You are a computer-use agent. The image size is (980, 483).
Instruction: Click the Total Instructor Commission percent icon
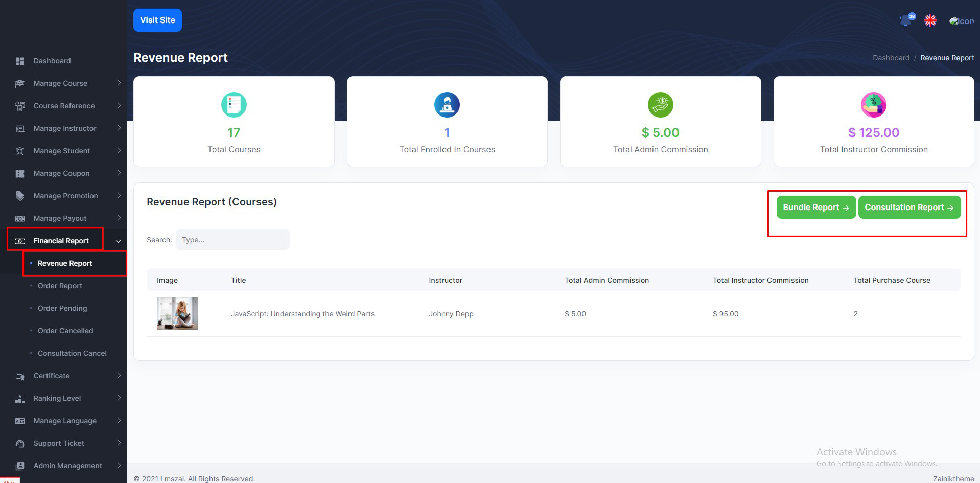(873, 105)
